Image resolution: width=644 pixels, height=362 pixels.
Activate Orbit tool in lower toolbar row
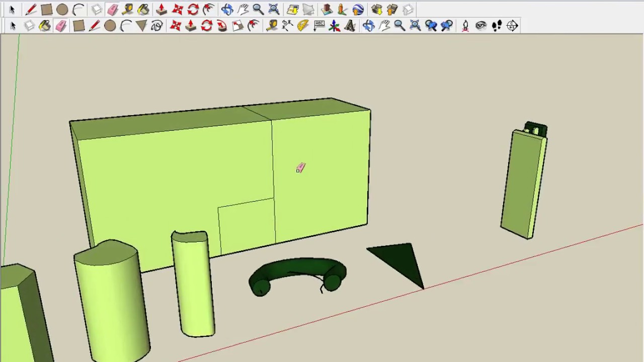[x=368, y=26]
